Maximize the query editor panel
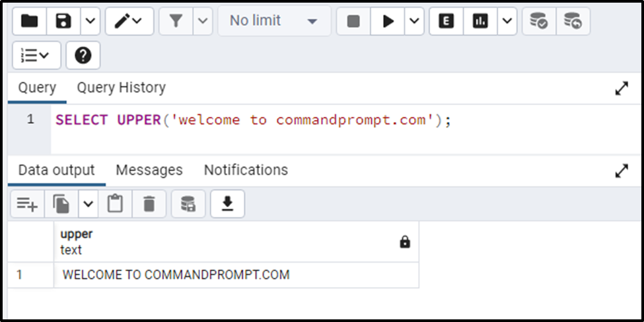Image resolution: width=644 pixels, height=322 pixels. (622, 88)
